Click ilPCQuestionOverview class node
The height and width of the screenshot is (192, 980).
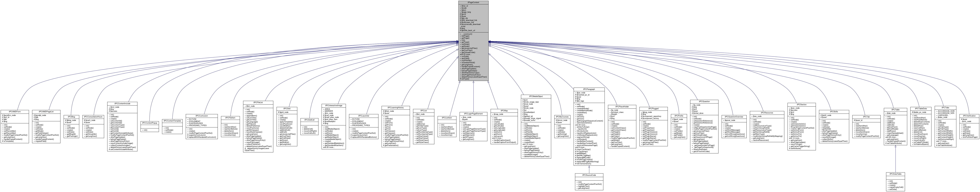click(734, 126)
